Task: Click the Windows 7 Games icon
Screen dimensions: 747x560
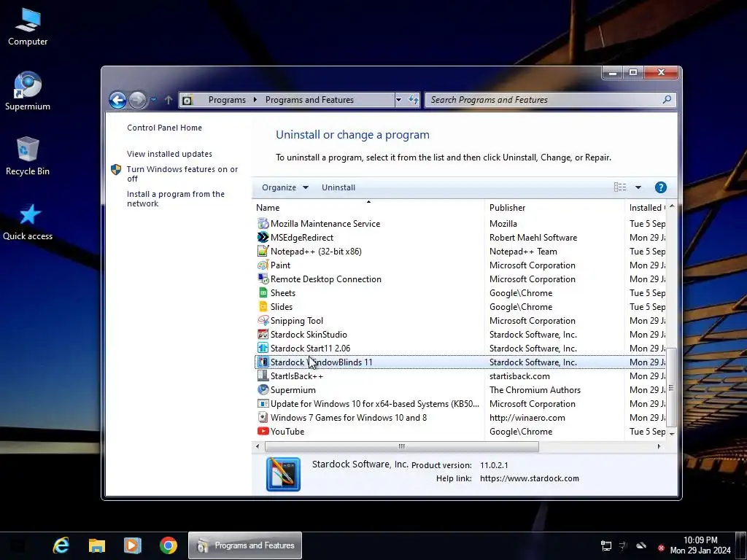Action: click(263, 417)
